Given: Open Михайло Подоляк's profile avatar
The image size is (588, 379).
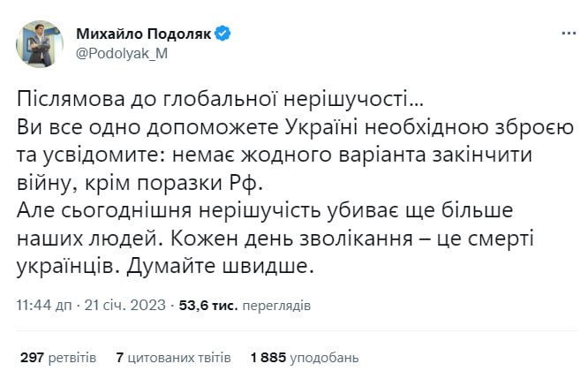Looking at the screenshot, I should pyautogui.click(x=39, y=44).
